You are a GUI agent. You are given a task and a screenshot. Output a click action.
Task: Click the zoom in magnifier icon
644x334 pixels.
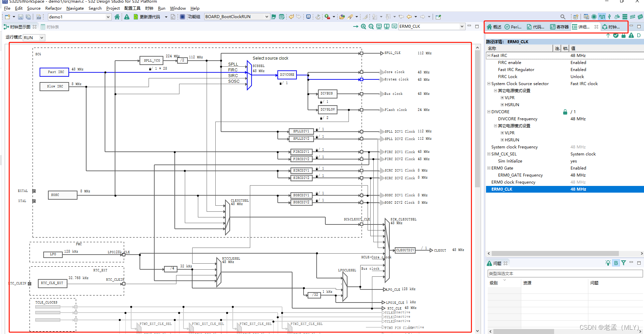coord(363,26)
